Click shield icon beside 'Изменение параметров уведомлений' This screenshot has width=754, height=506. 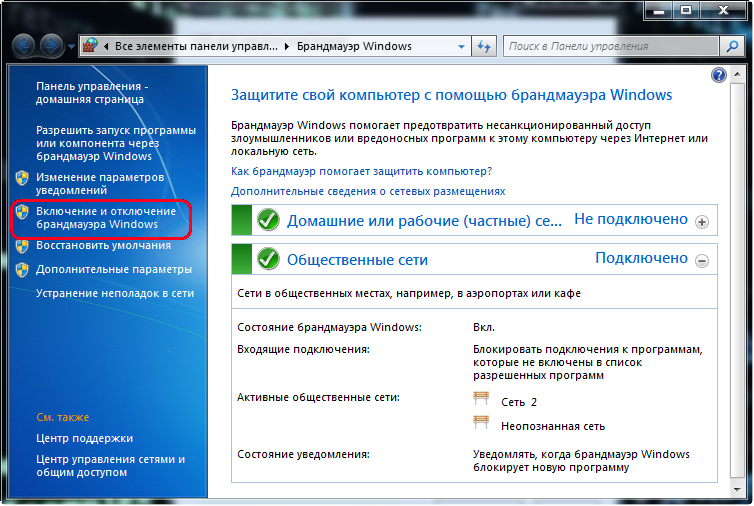tap(22, 178)
